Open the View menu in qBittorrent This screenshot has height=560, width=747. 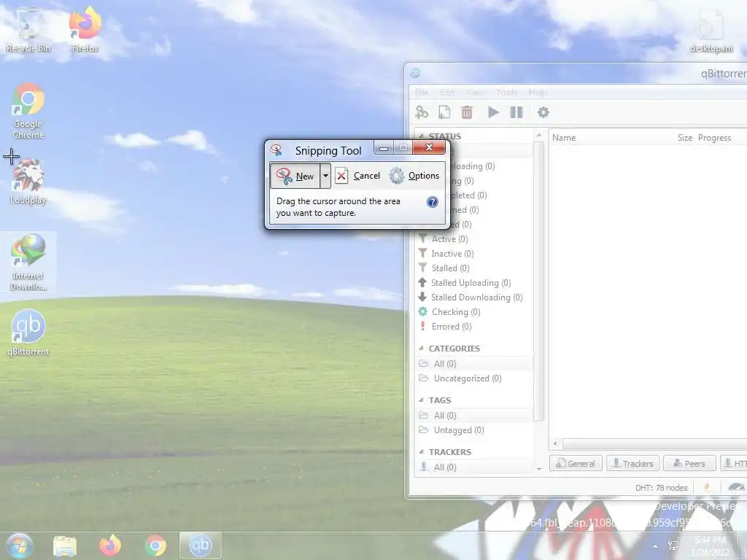point(475,92)
